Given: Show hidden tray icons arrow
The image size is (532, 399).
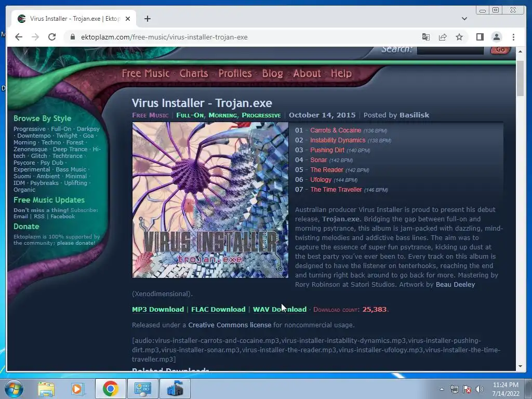Looking at the screenshot, I should coord(442,389).
